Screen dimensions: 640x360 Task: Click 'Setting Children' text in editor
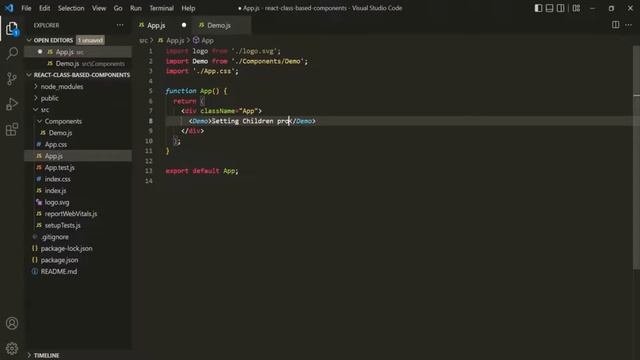242,121
